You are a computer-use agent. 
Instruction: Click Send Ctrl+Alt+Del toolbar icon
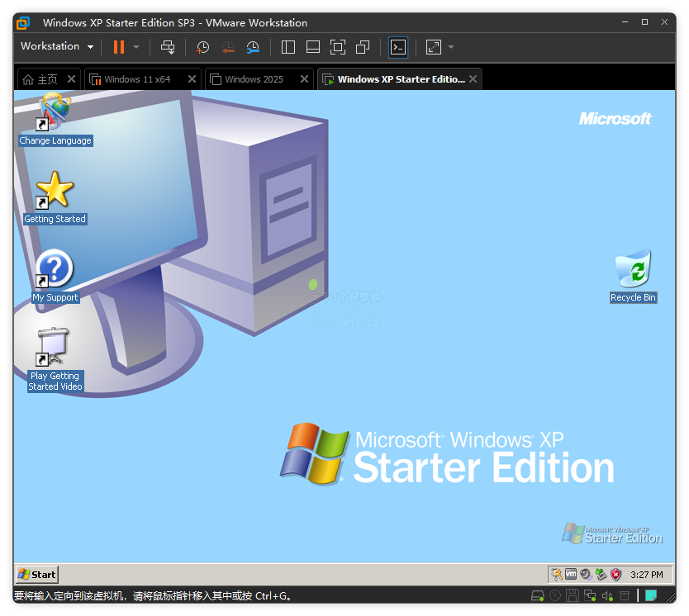pyautogui.click(x=168, y=47)
